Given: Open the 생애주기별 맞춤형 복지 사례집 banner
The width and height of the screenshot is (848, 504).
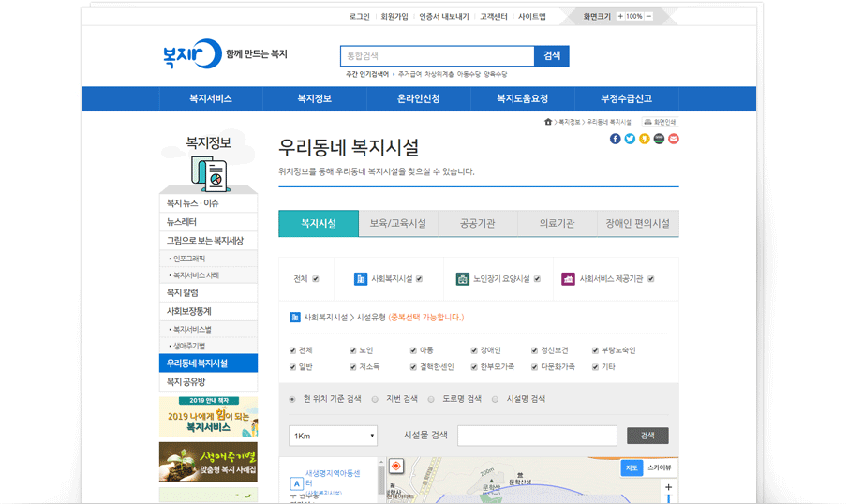Looking at the screenshot, I should tap(208, 462).
